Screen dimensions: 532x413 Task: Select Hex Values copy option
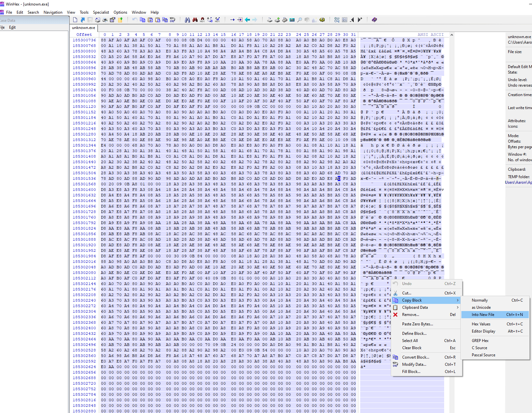(481, 324)
